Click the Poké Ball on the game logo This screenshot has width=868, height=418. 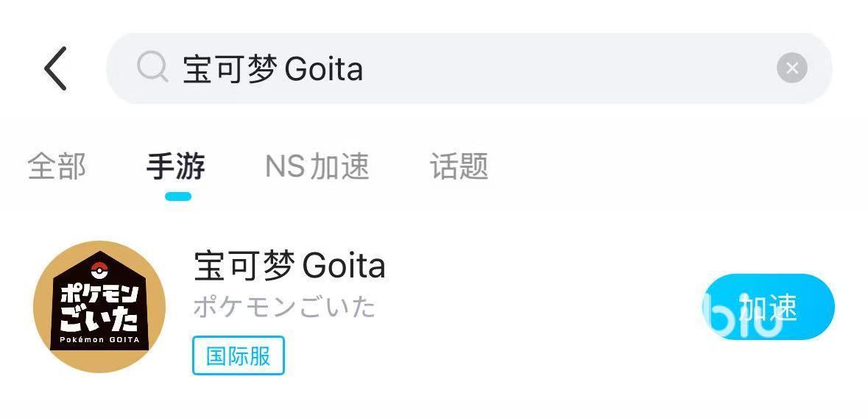pos(99,266)
